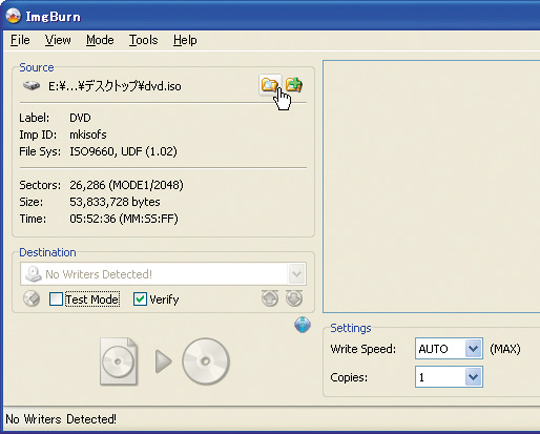Open the Destination writers dropdown
Screen dimensions: 540x434
(x=297, y=274)
